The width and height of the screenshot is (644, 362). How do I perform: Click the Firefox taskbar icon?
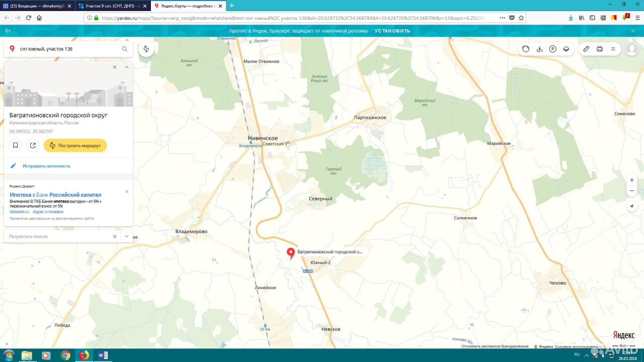click(84, 355)
